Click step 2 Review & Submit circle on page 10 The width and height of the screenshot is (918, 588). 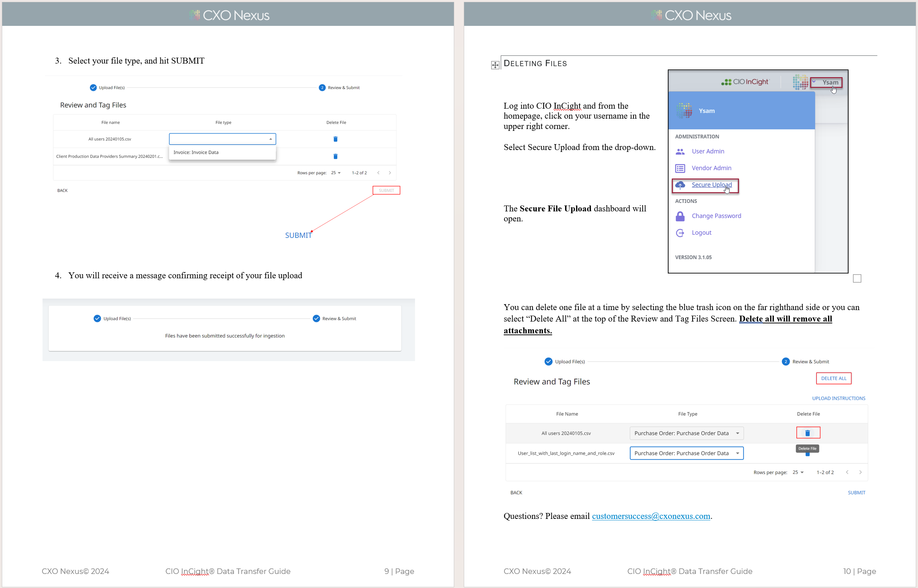pos(786,361)
